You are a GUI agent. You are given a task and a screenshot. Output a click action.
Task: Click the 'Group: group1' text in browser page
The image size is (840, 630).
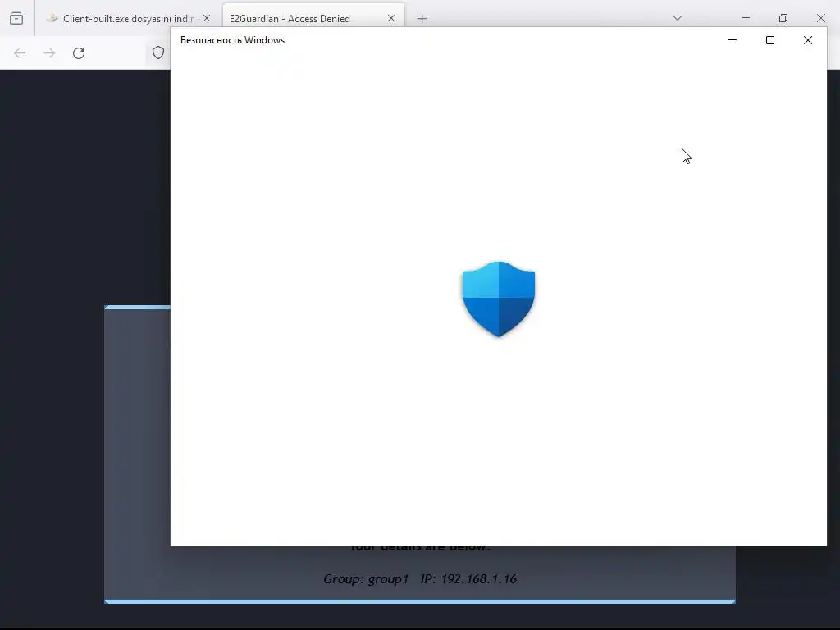pos(366,578)
